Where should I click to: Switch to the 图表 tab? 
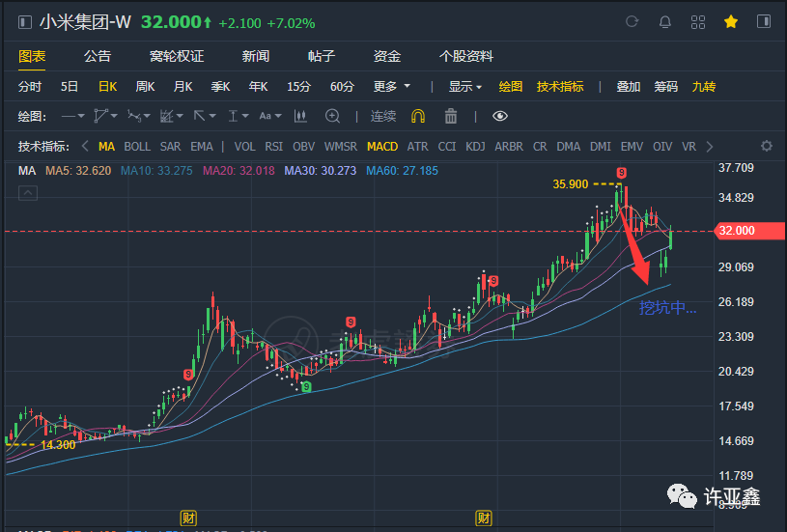(32, 56)
